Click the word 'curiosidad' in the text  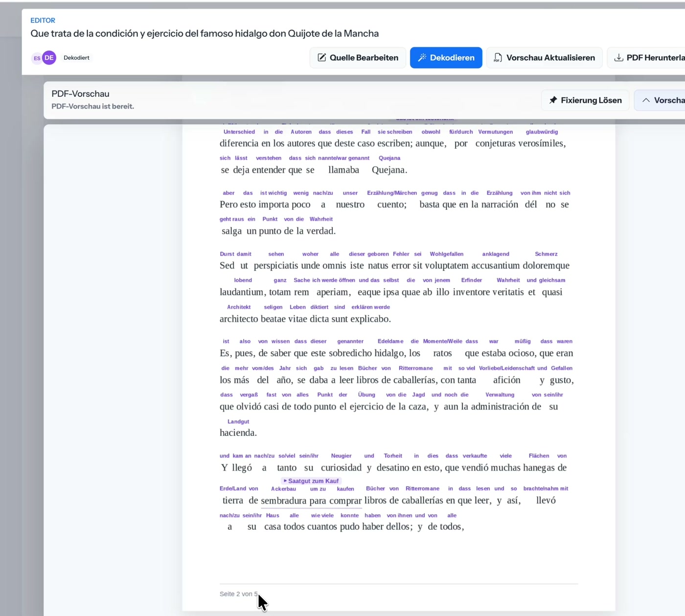(341, 468)
